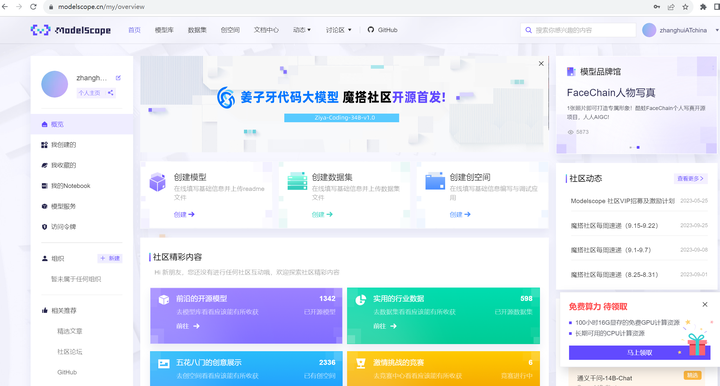720x386 pixels.
Task: Open the 模型库 nav tab
Action: click(164, 30)
